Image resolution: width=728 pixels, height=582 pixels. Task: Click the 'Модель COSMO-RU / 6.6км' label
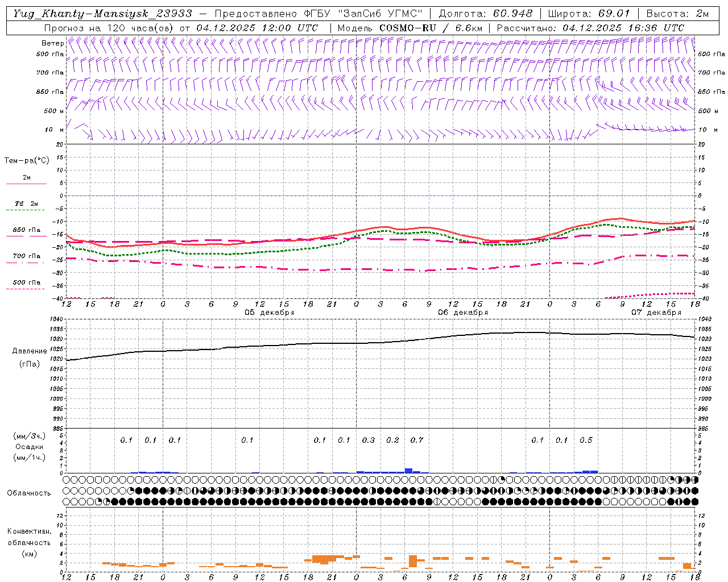point(410,28)
